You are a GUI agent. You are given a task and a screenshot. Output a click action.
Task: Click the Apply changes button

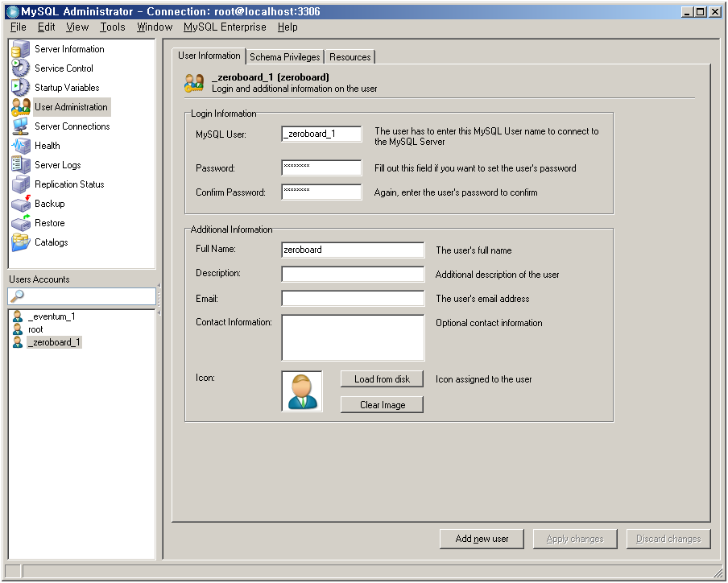click(575, 539)
